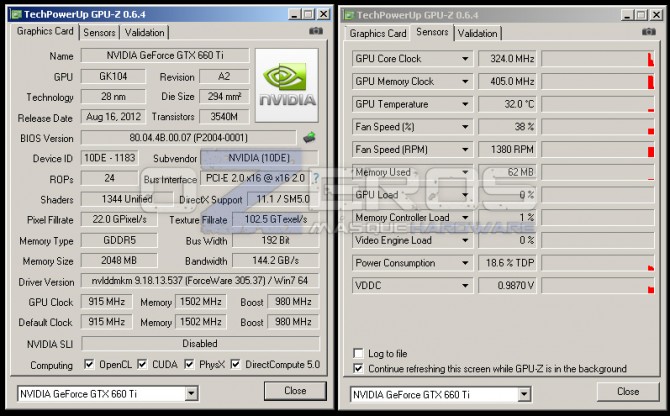
Task: Click the VDDC history graph
Action: [x=598, y=285]
